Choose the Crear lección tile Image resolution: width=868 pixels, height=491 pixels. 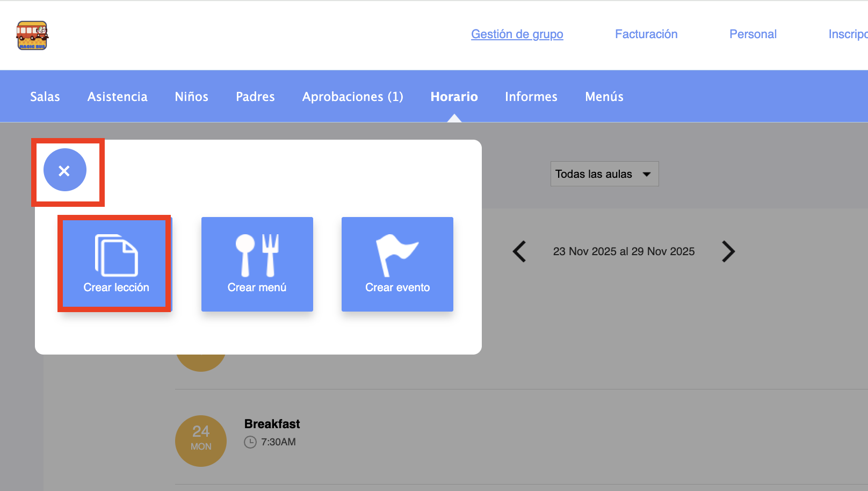(116, 264)
